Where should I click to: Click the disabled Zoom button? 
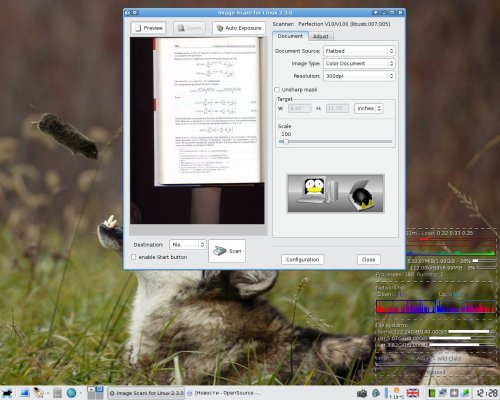coord(189,28)
